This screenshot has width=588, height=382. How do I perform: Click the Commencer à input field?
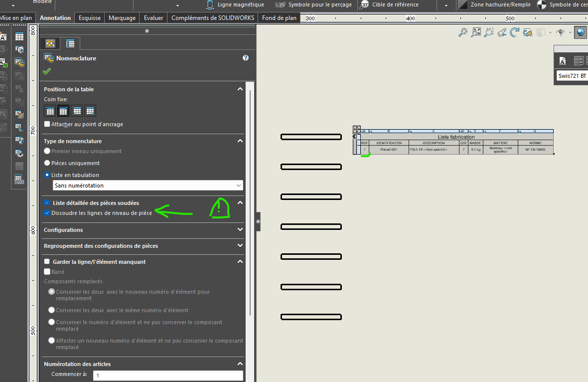click(169, 376)
